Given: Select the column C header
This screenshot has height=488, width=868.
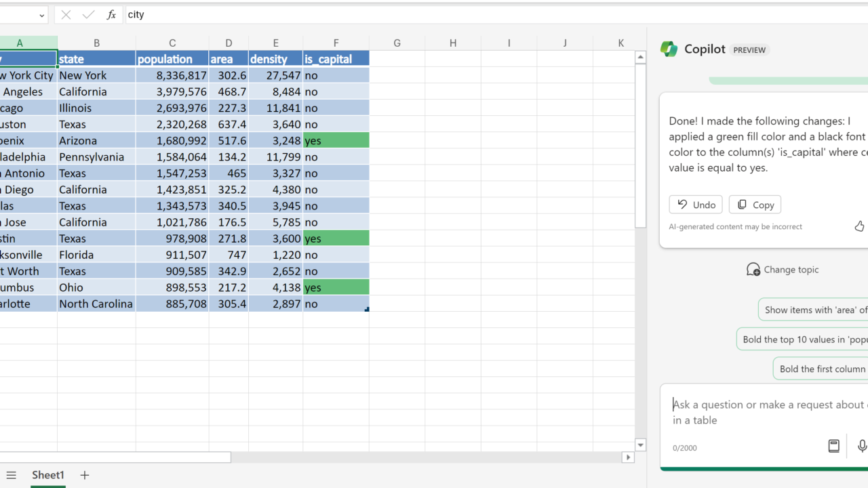Looking at the screenshot, I should coord(172,43).
